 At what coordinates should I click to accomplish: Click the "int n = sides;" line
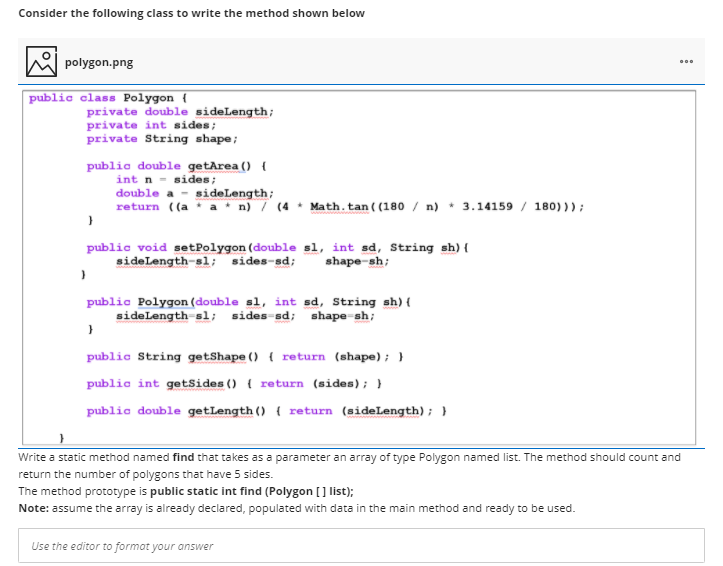(x=166, y=180)
